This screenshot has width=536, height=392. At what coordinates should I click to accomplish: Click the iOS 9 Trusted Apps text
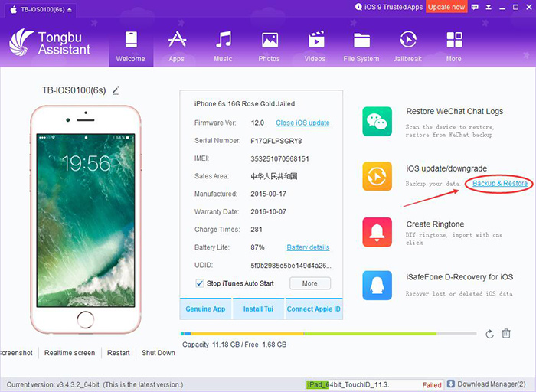tap(393, 7)
